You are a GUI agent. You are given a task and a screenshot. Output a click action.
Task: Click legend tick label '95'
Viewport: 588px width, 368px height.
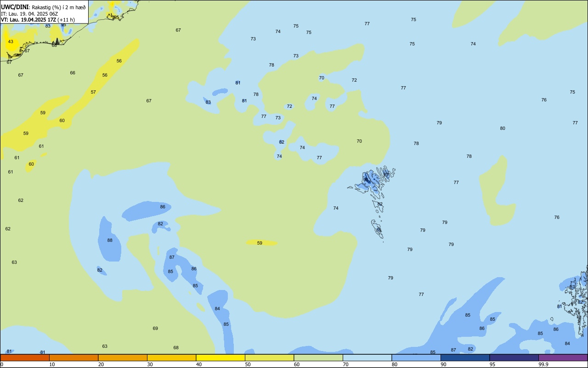pyautogui.click(x=492, y=364)
